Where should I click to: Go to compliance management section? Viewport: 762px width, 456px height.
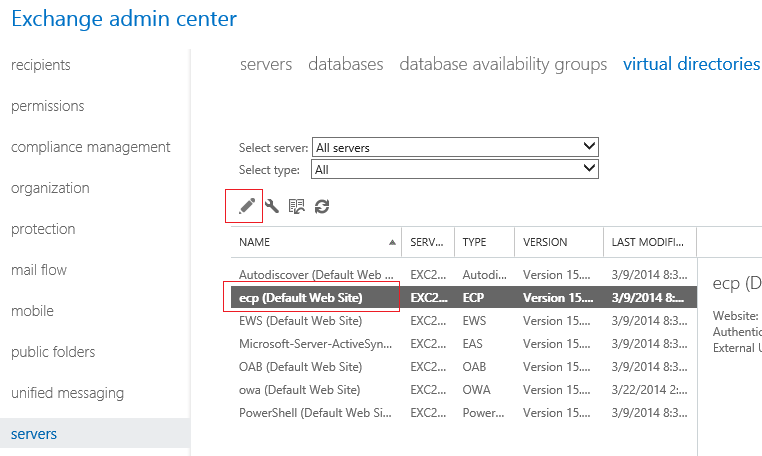(90, 147)
